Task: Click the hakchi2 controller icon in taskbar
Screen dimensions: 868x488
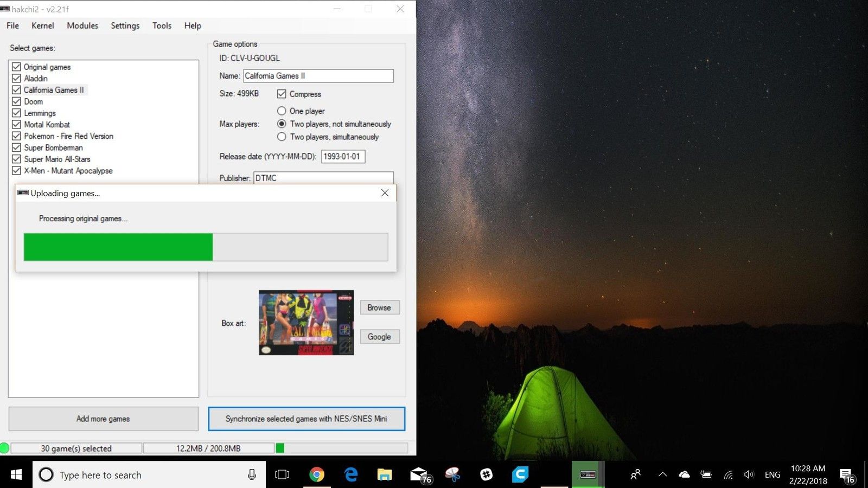Action: pyautogui.click(x=588, y=474)
